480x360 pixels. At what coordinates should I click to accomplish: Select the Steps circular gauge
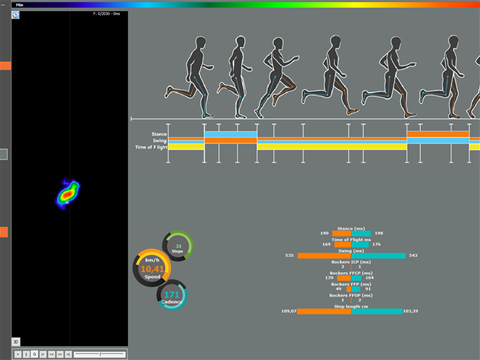178,246
